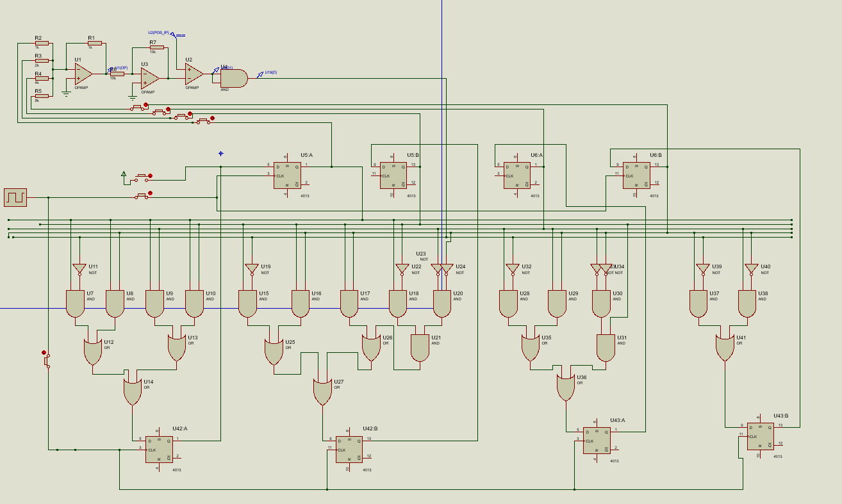
Task: Select the U1 op-amp symbol
Action: click(x=83, y=74)
